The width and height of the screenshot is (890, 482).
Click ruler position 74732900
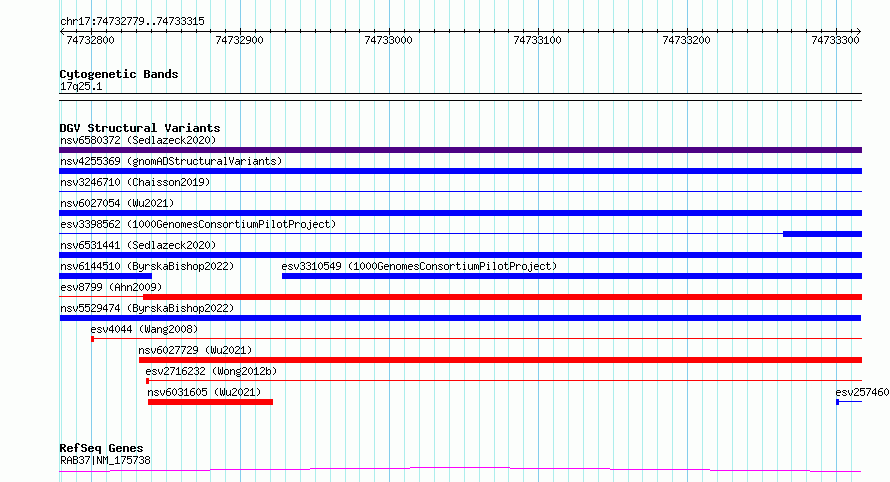tap(240, 40)
